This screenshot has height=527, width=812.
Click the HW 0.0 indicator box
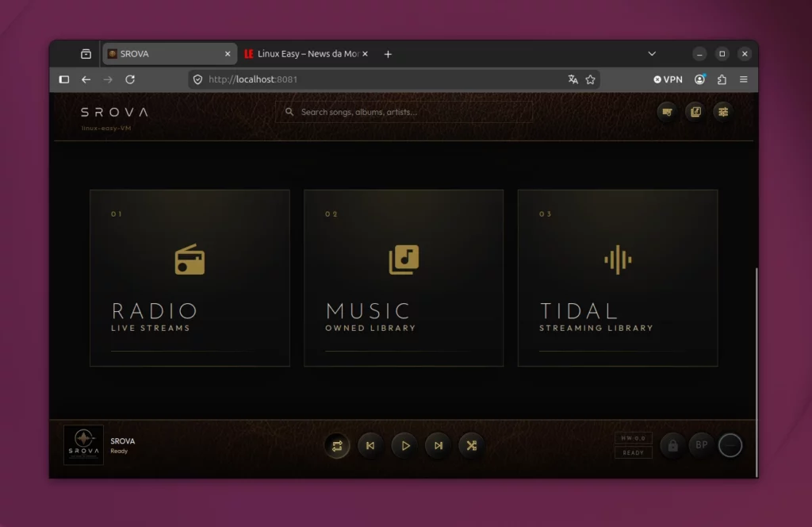tap(634, 438)
